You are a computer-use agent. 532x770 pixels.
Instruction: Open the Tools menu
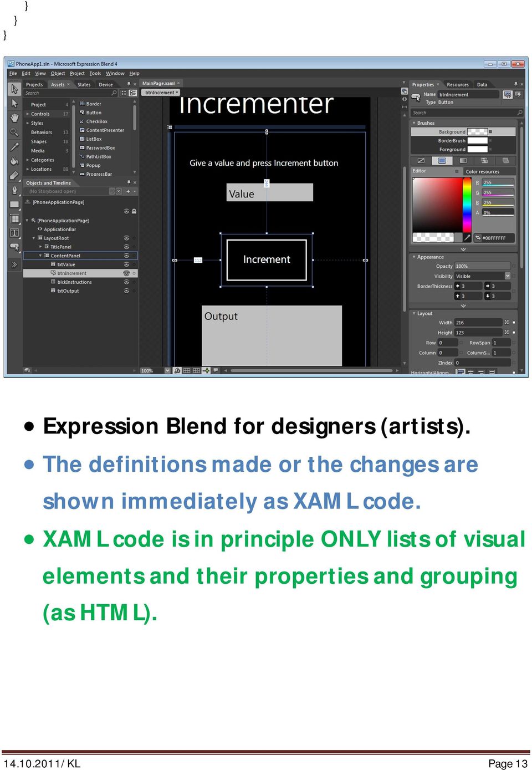95,73
